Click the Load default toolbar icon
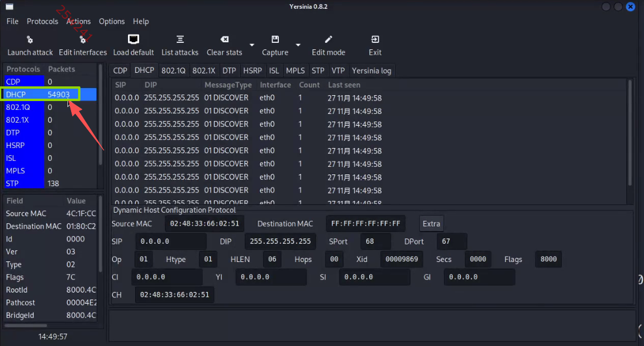The height and width of the screenshot is (346, 644). coord(133,39)
